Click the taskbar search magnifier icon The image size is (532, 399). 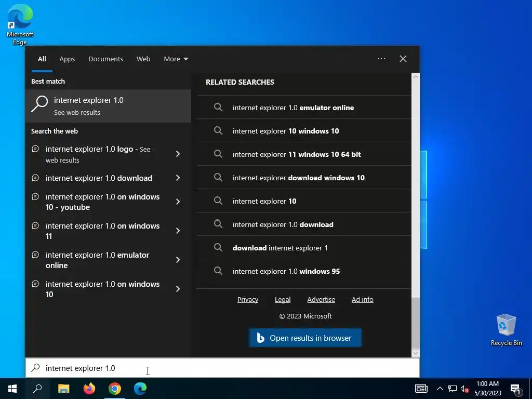pos(37,389)
